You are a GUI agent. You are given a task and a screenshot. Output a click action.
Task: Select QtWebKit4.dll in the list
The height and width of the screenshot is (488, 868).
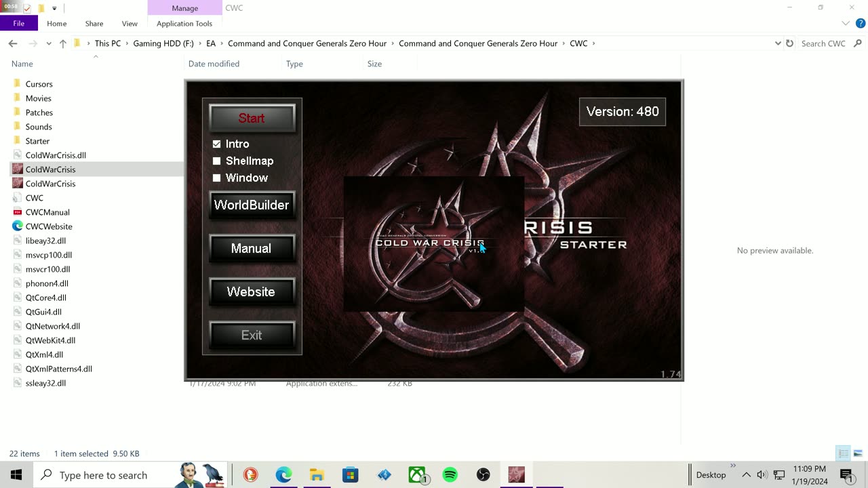point(50,340)
